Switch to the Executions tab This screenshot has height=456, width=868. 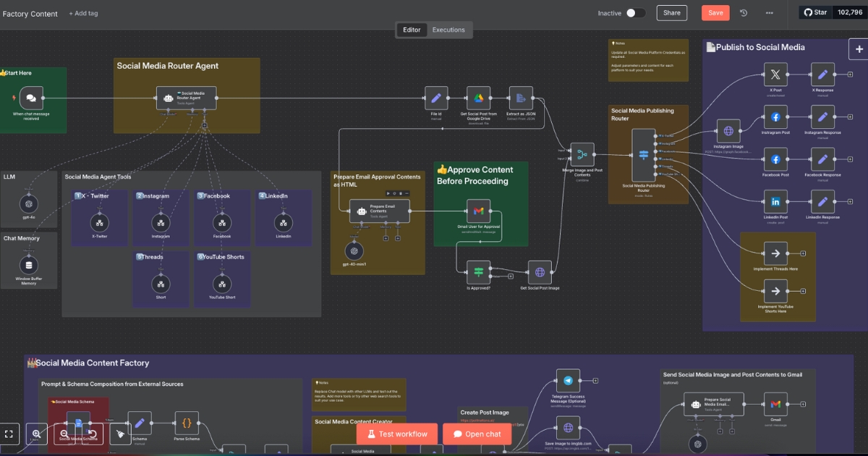[448, 30]
